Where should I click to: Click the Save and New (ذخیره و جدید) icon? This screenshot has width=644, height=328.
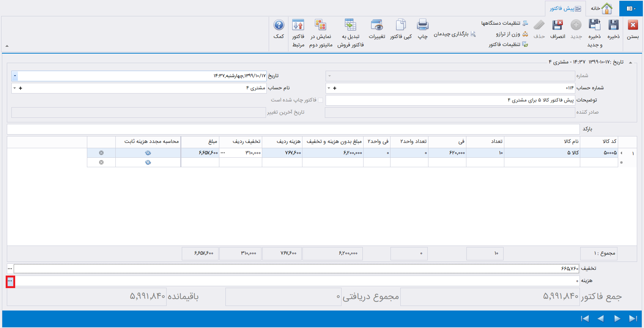point(594,25)
